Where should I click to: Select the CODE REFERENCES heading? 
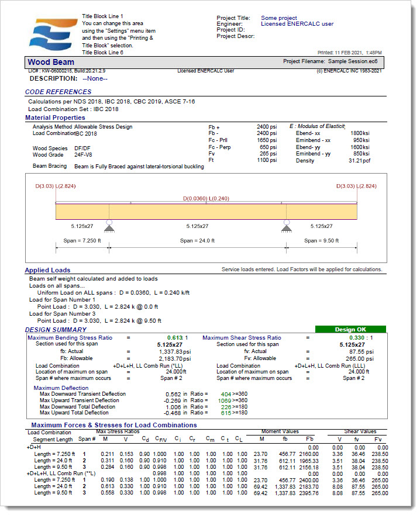[x=58, y=92]
